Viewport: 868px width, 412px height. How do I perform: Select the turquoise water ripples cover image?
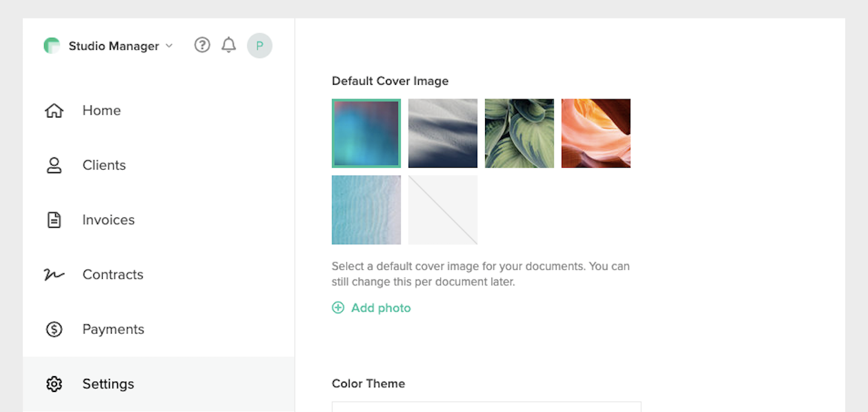pyautogui.click(x=366, y=210)
